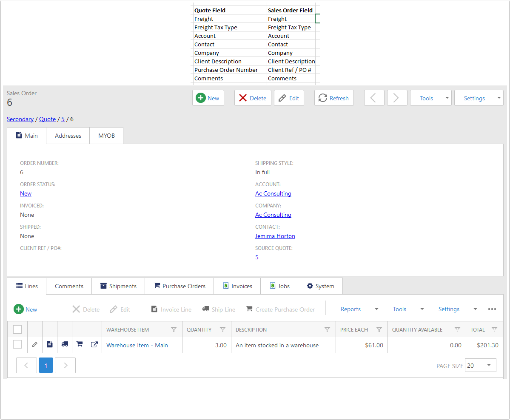
Task: Add a new order line
Action: pyautogui.click(x=26, y=309)
